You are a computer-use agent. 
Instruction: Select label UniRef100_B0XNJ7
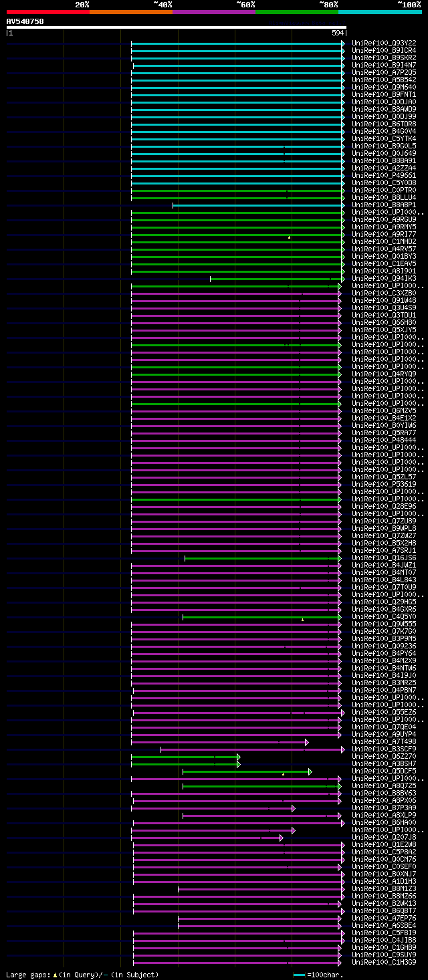tap(384, 874)
